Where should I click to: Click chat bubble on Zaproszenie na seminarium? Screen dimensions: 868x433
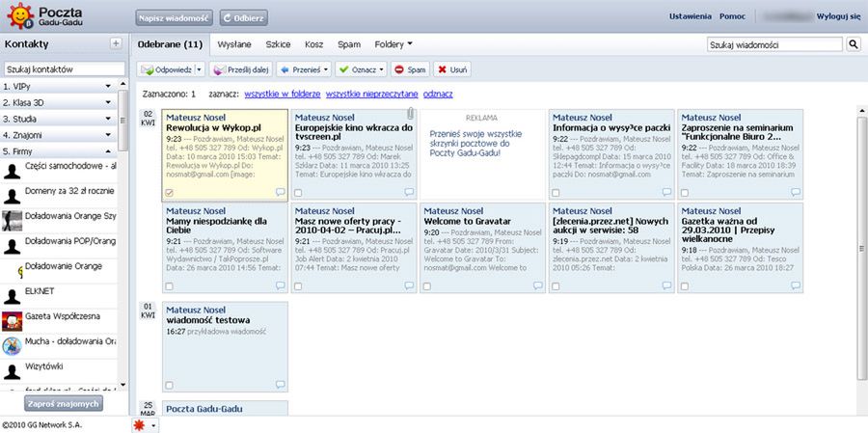[x=796, y=192]
